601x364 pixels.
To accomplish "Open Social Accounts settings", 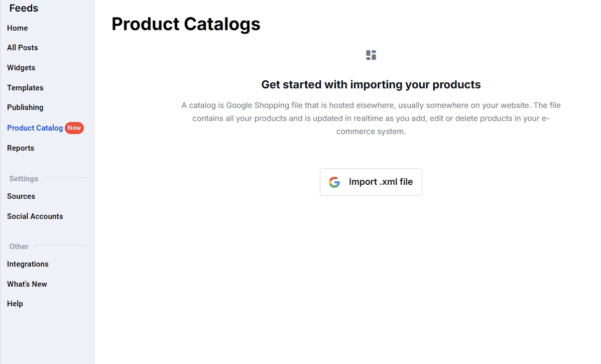I will point(35,216).
